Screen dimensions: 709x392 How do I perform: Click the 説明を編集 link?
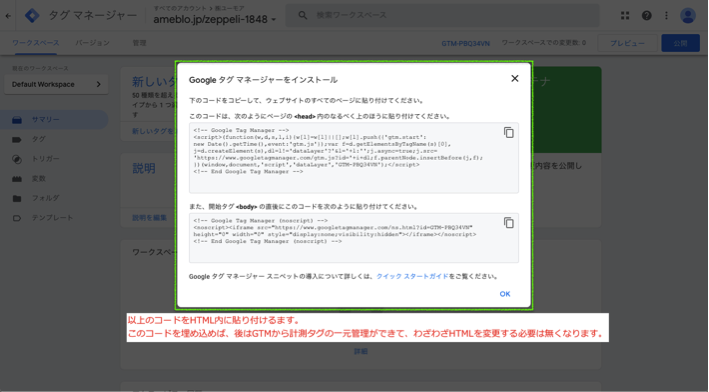point(149,218)
